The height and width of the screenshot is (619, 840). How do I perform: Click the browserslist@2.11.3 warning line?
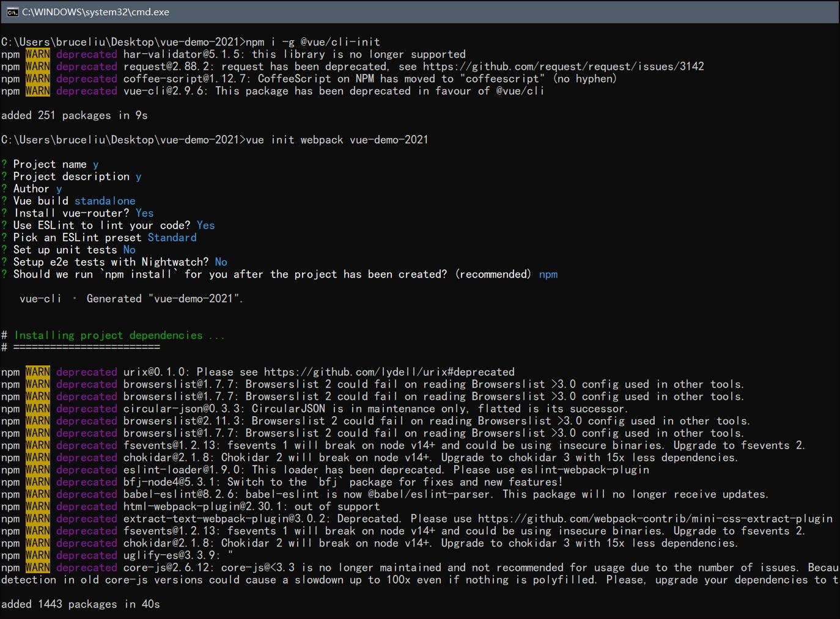pos(375,421)
